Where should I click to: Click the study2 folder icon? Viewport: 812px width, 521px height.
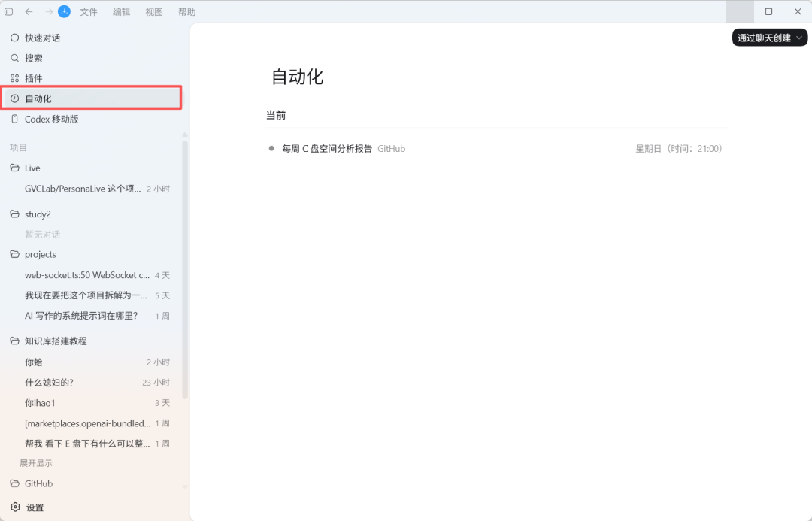coord(14,214)
